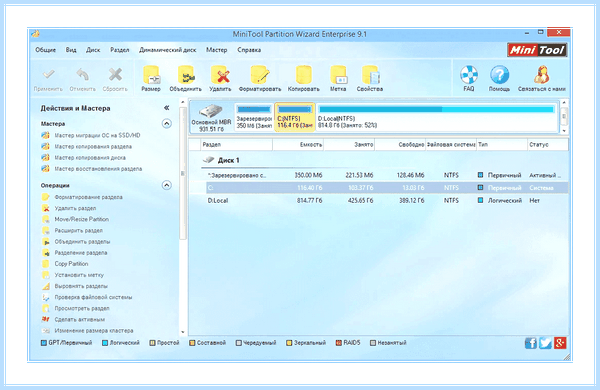Select the Размер (Resize) tool icon

[151, 75]
